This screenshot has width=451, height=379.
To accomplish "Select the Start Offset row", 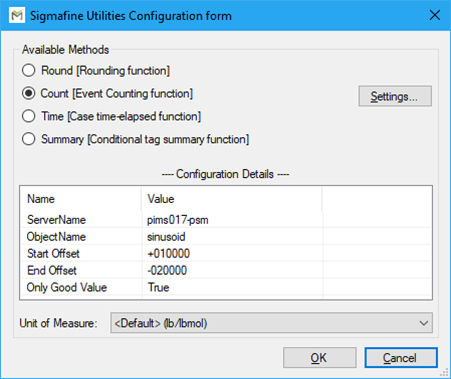I will [226, 253].
